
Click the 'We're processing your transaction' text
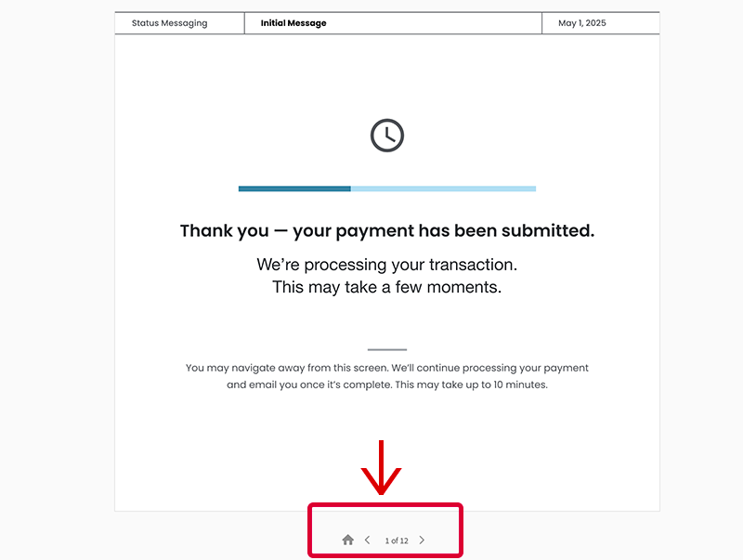point(387,265)
